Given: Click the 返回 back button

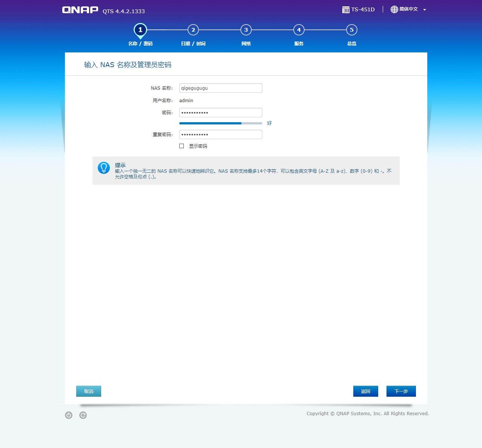Looking at the screenshot, I should 366,391.
